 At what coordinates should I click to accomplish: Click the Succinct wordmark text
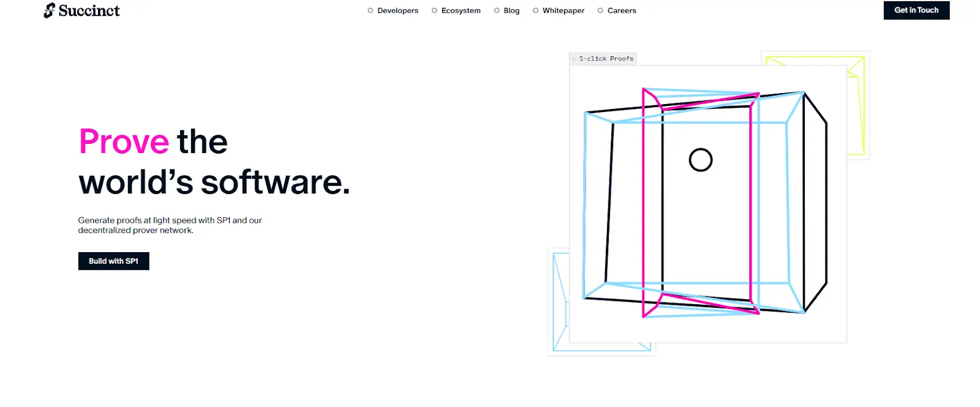coord(89,10)
